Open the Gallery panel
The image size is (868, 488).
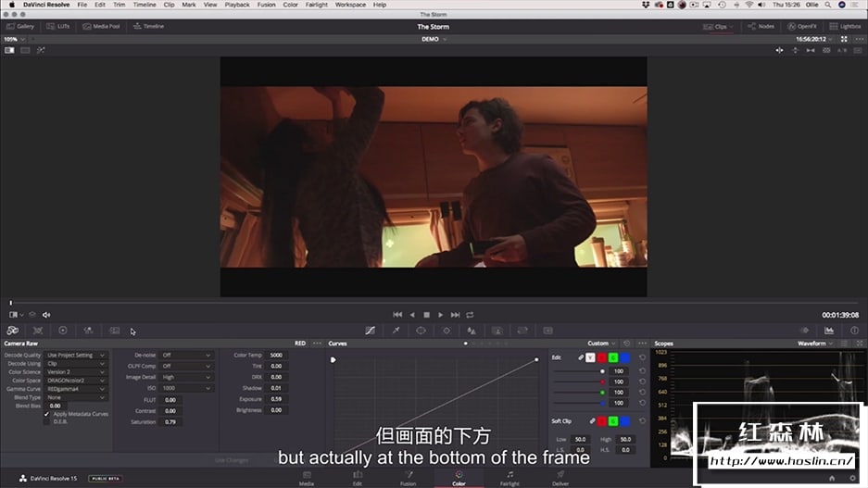(x=20, y=26)
